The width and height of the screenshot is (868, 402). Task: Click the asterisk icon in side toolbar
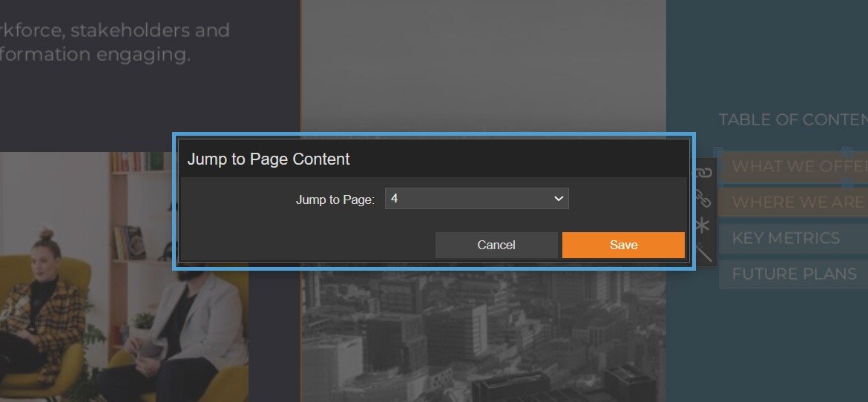click(x=703, y=225)
